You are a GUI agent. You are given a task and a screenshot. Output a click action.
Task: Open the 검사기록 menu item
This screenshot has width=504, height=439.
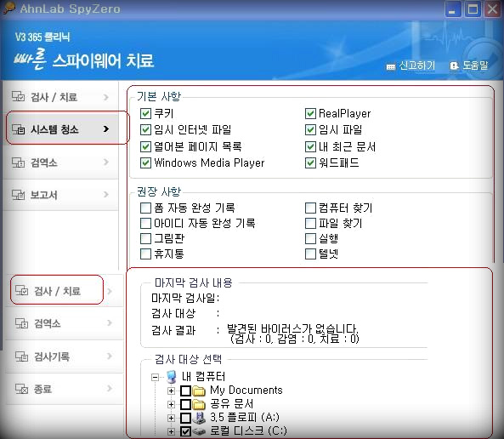coord(64,356)
